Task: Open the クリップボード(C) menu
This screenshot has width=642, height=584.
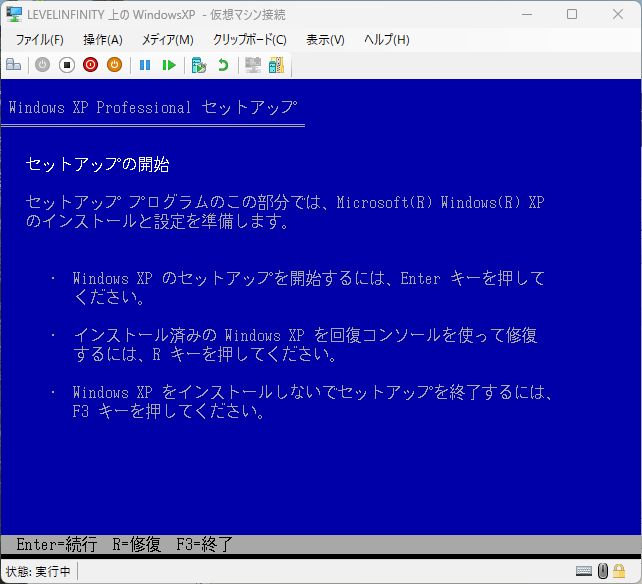Action: 250,40
